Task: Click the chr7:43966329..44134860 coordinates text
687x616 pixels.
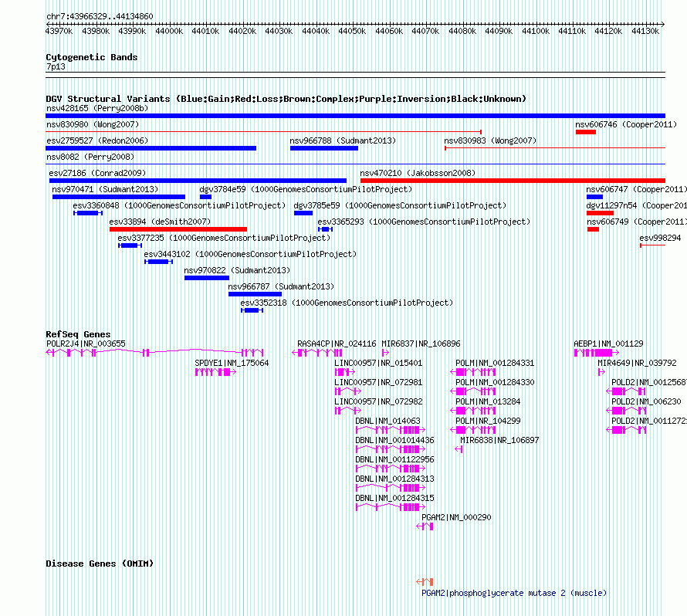Action: coord(100,16)
